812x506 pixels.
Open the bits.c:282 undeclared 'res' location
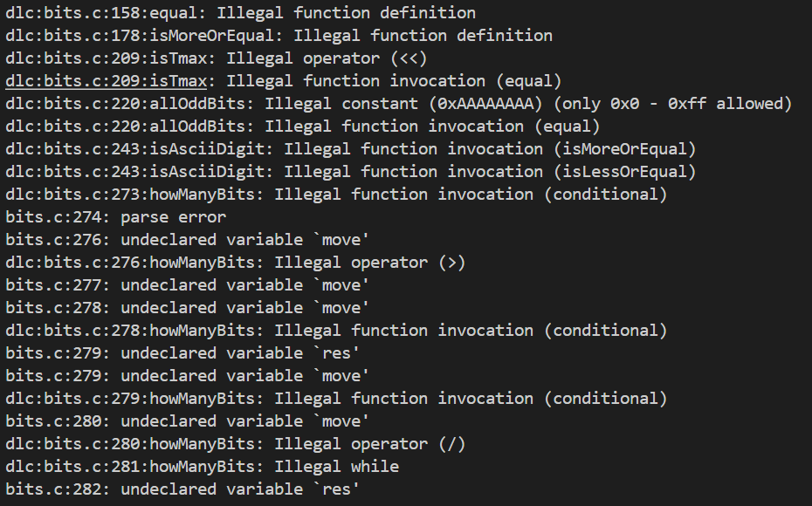point(52,489)
